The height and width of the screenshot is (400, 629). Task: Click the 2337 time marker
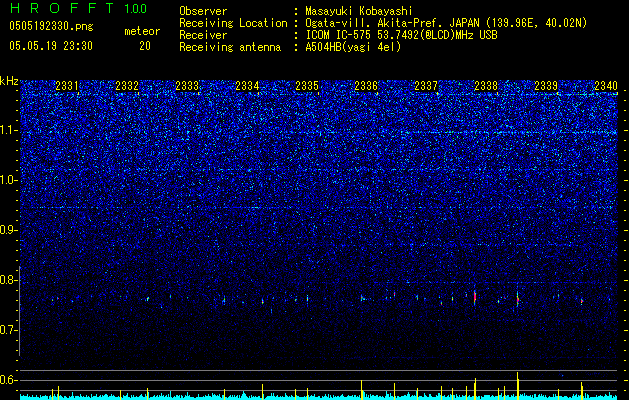(x=426, y=85)
